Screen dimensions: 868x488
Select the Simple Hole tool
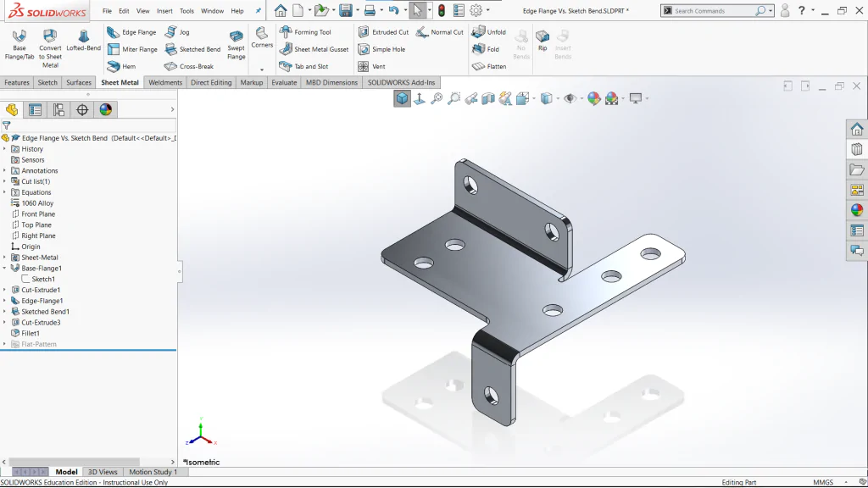(381, 49)
